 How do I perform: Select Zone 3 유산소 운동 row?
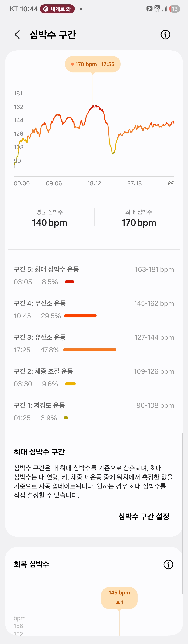(94, 344)
